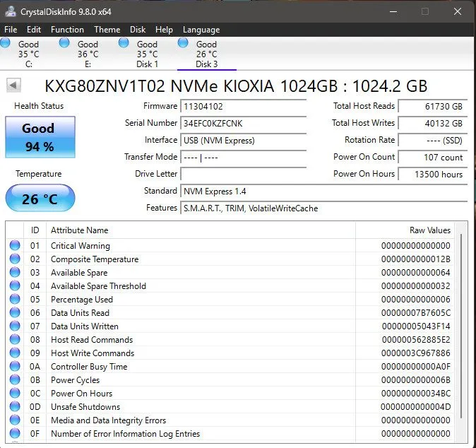Click the Attribute Name column header

[x=201, y=230]
